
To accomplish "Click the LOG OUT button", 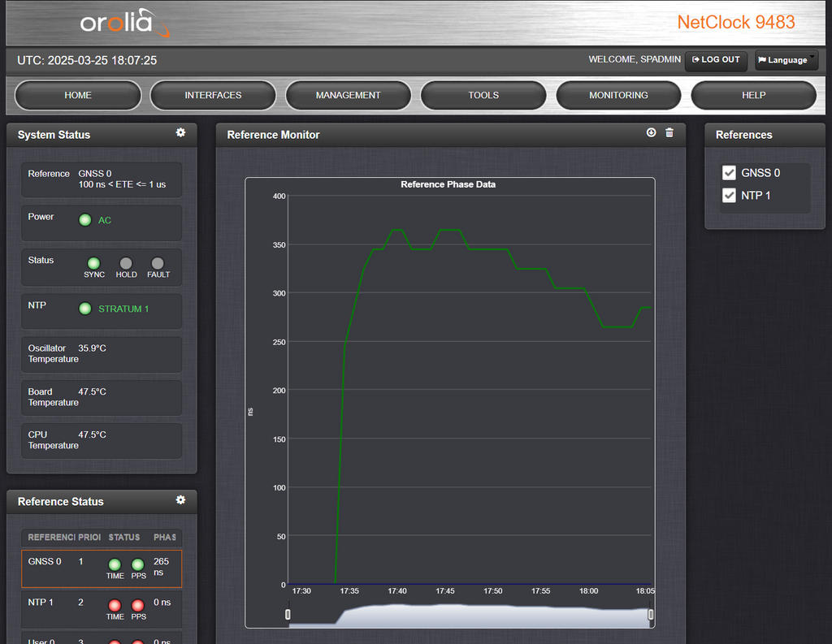I will 717,60.
